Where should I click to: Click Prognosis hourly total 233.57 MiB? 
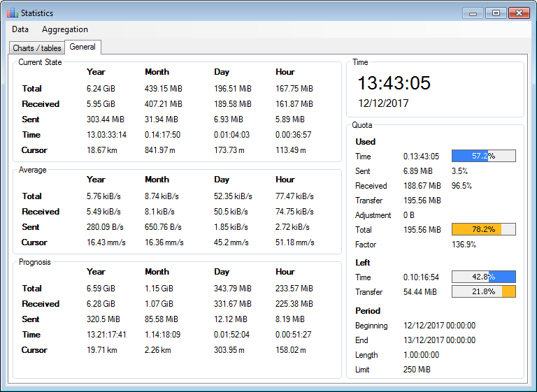[x=294, y=289]
